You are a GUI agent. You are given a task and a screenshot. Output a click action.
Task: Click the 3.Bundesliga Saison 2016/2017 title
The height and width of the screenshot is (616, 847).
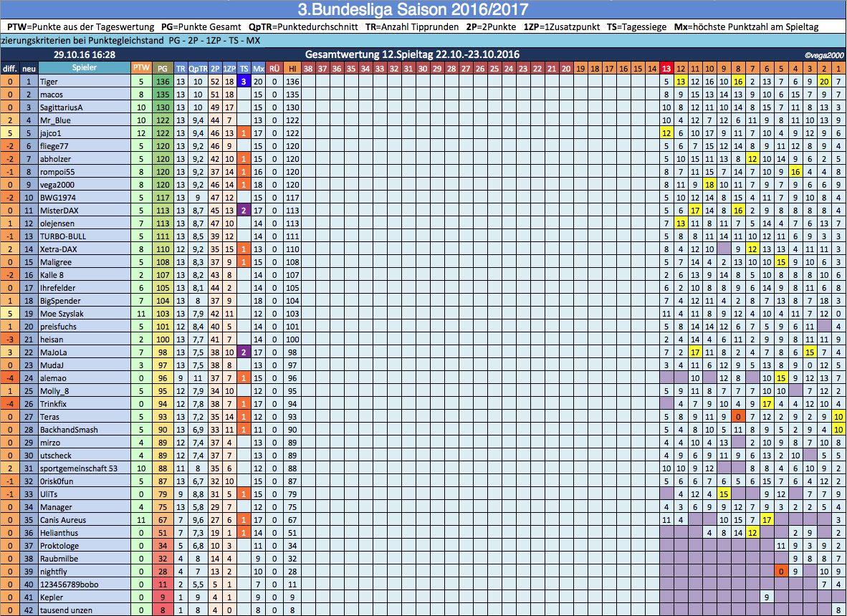tap(423, 9)
